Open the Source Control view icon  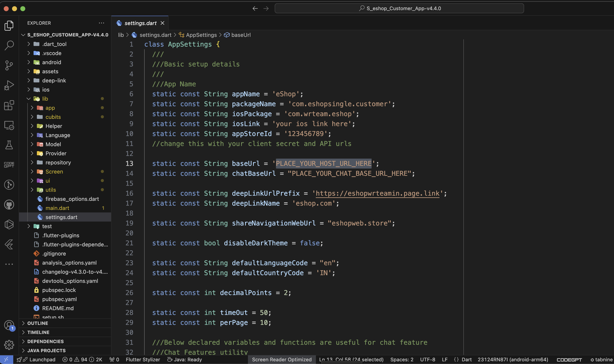coord(9,65)
